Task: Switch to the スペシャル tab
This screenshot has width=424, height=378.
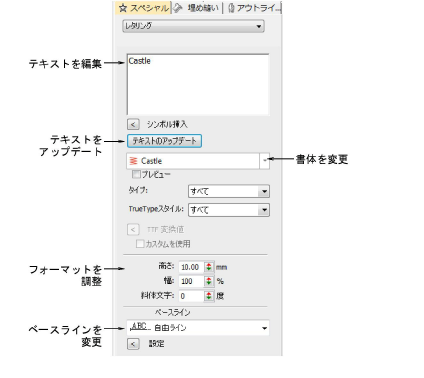Action: pos(143,8)
